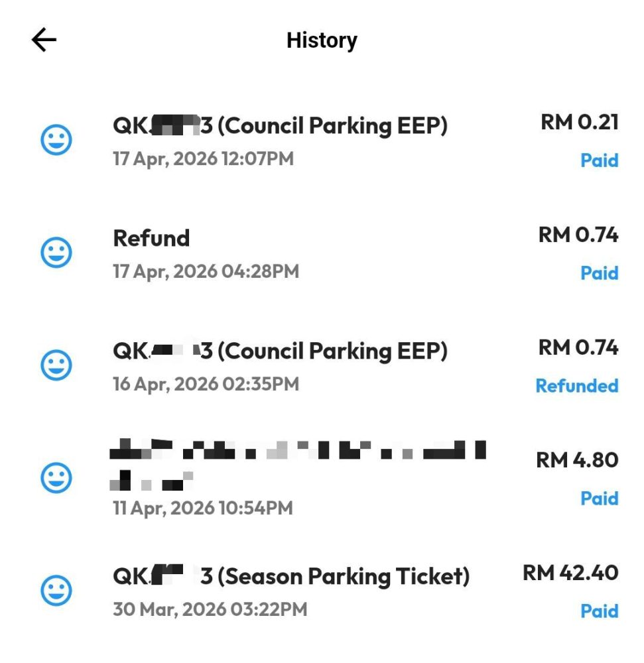
Task: Click Paid status under RM 4.80
Action: point(599,499)
